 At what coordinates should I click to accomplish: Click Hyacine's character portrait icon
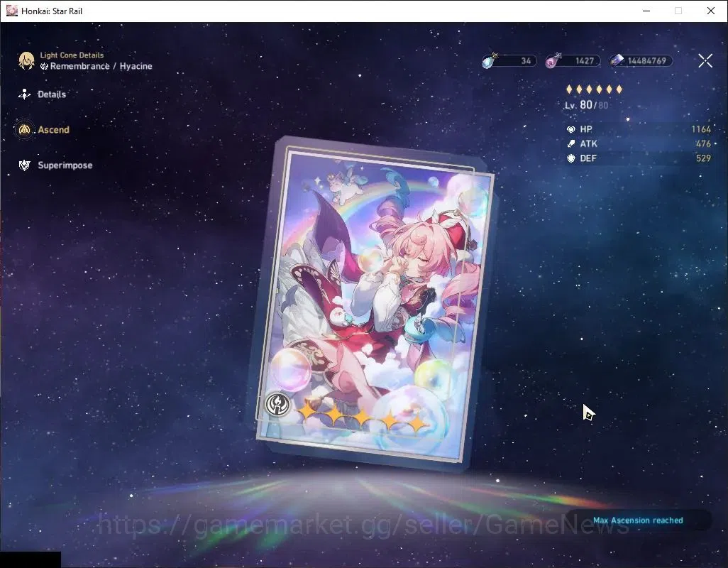coord(26,61)
